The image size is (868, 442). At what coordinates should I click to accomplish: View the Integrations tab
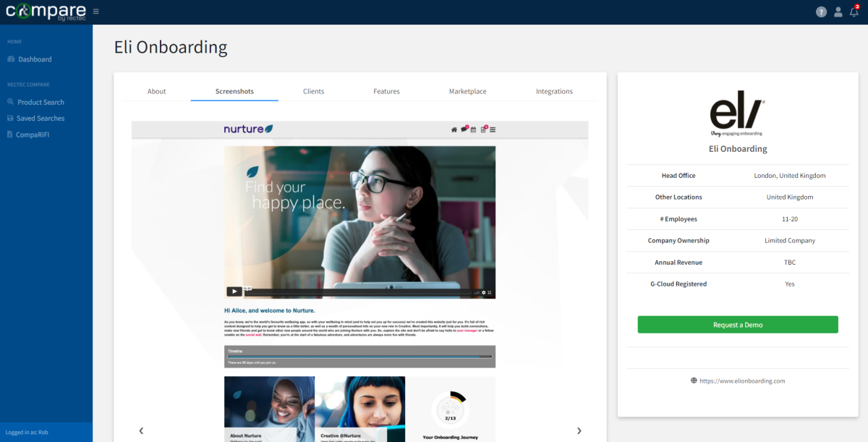(x=554, y=91)
